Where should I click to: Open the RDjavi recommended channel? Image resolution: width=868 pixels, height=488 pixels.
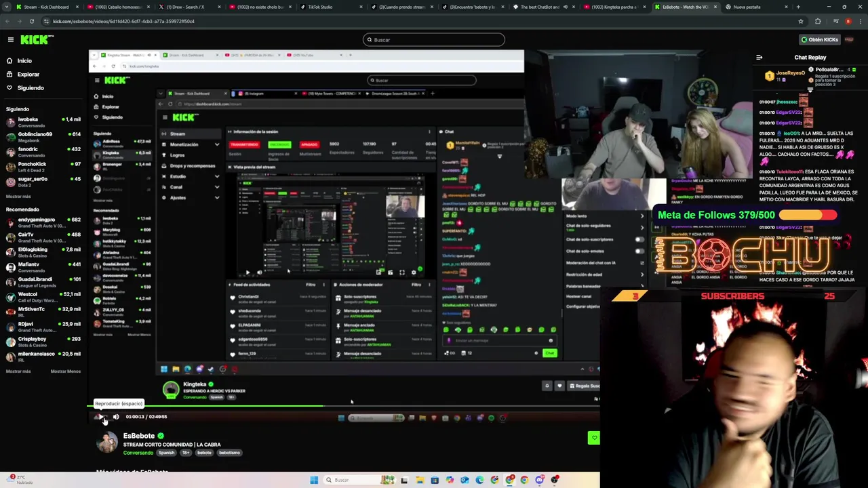pos(43,327)
